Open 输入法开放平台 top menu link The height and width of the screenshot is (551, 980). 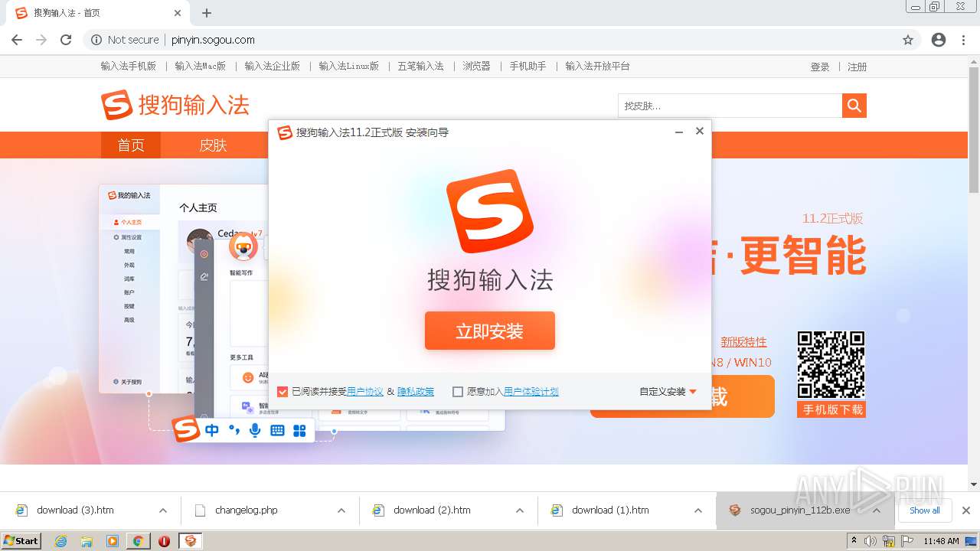click(598, 67)
